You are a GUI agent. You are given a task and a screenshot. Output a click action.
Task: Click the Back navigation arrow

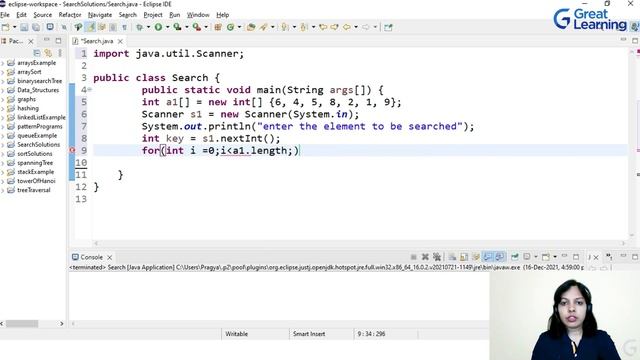pos(347,27)
